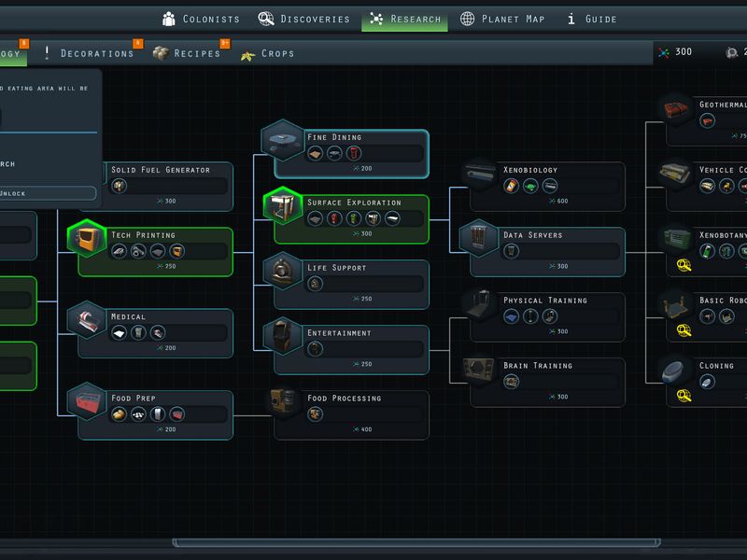Screen dimensions: 747x560
Task: Click the "Entertainment" node title
Action: pos(339,333)
